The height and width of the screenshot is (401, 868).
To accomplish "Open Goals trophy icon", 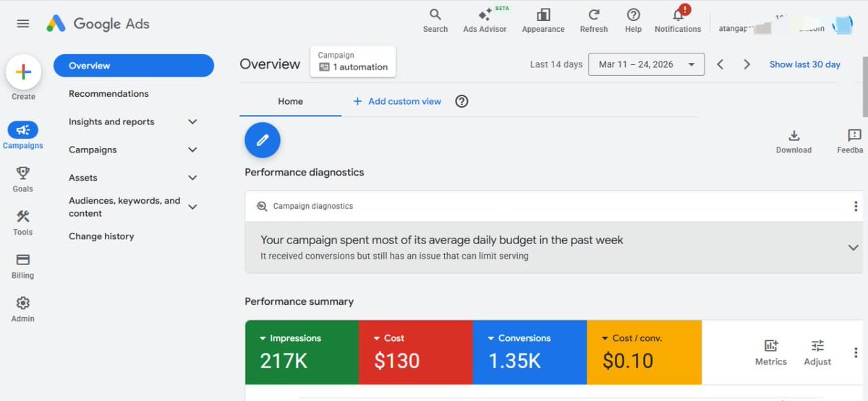I will tap(23, 178).
